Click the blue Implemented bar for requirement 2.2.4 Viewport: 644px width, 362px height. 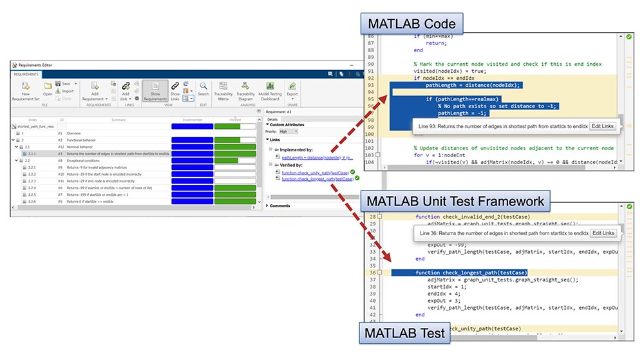(x=191, y=187)
